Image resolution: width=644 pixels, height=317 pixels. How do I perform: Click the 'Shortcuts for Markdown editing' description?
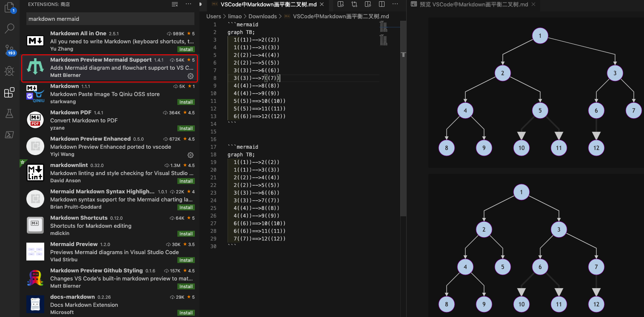click(x=91, y=226)
